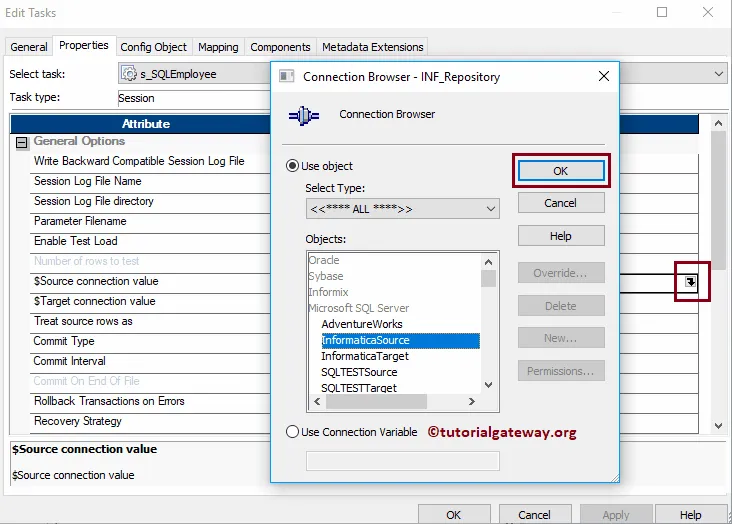
Task: Switch to the Mapping tab
Action: click(218, 47)
